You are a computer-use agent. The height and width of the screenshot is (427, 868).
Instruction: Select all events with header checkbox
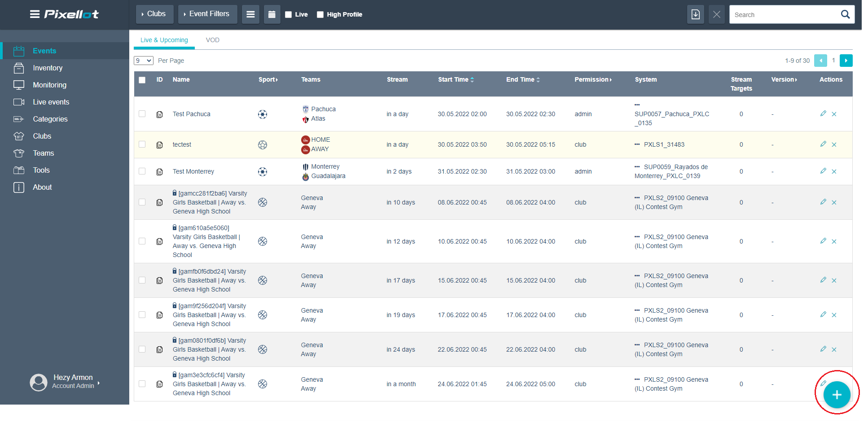click(x=142, y=80)
